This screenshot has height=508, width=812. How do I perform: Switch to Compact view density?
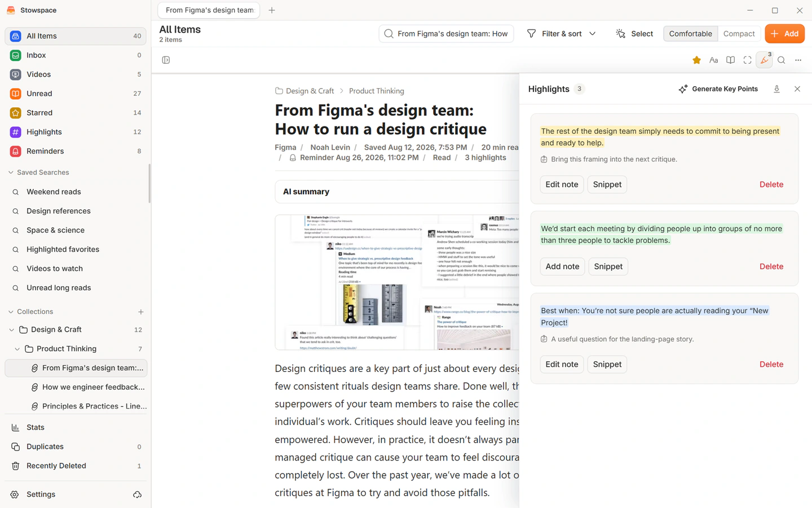[x=739, y=34]
